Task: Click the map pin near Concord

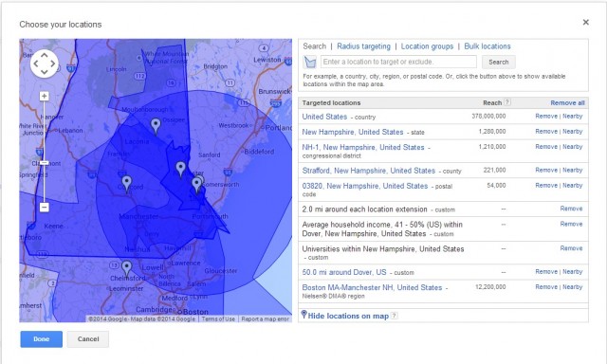Action: tap(126, 184)
